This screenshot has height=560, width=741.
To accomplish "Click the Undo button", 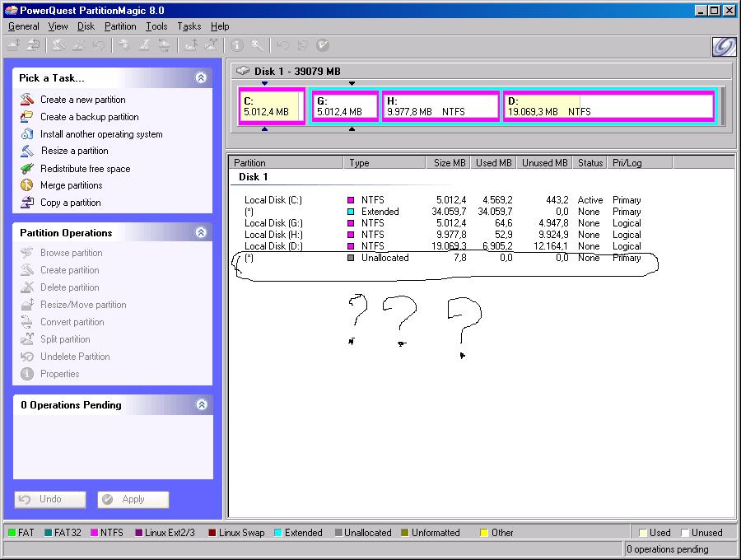I will click(50, 500).
